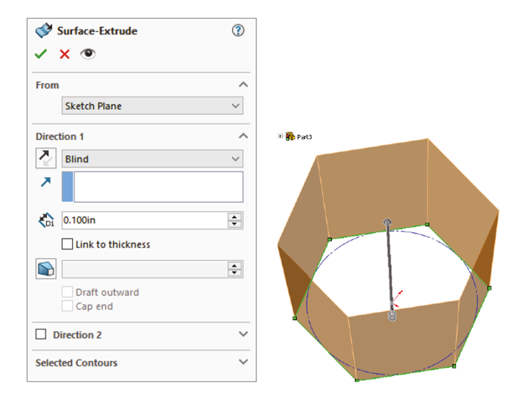This screenshot has height=420, width=529.
Task: Collapse the From section
Action: 243,84
